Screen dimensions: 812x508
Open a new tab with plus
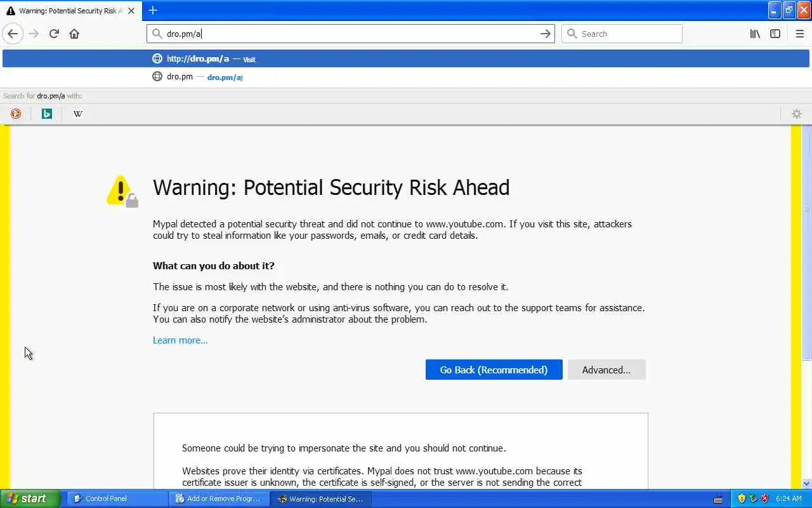(x=153, y=10)
